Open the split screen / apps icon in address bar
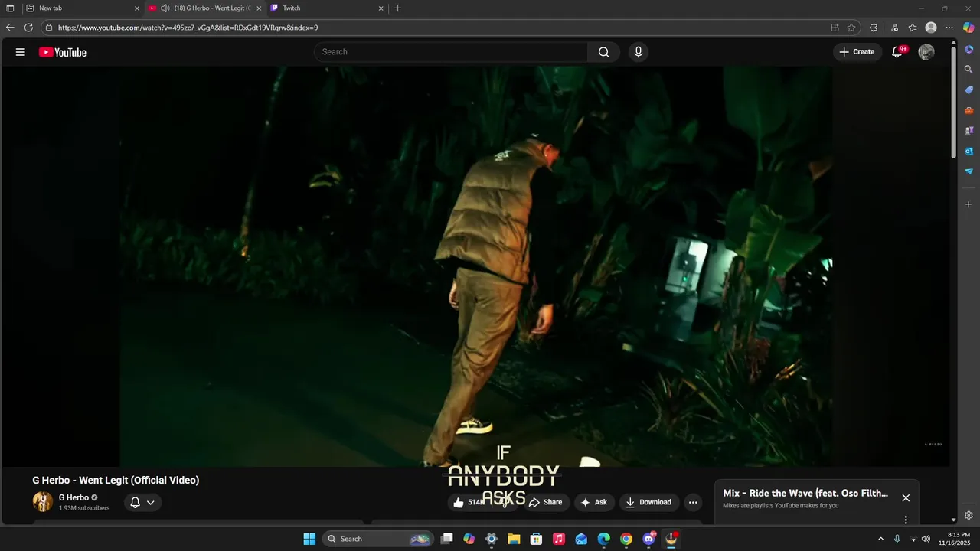Viewport: 980px width, 551px height. 835,28
